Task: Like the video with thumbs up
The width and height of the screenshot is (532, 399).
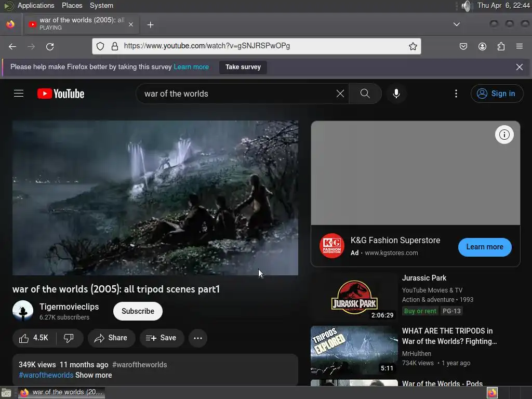Action: [34, 338]
